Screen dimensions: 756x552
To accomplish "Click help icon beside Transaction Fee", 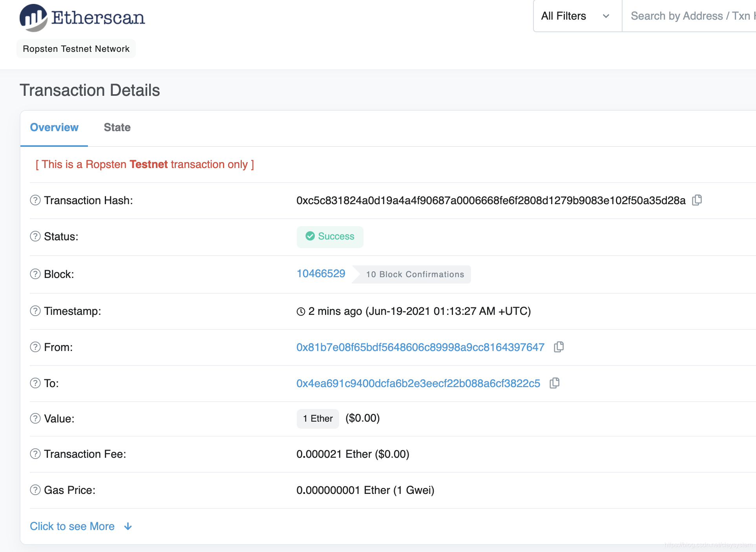I will 35,454.
